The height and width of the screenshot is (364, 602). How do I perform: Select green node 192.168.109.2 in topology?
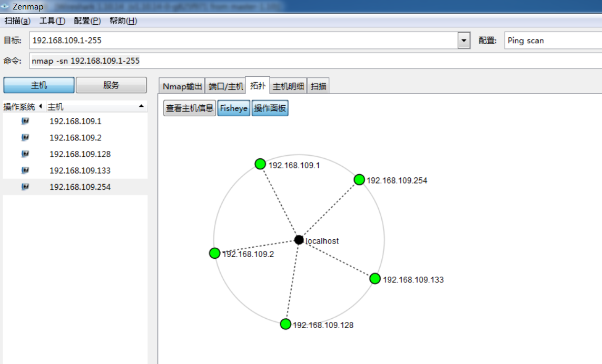pyautogui.click(x=214, y=253)
